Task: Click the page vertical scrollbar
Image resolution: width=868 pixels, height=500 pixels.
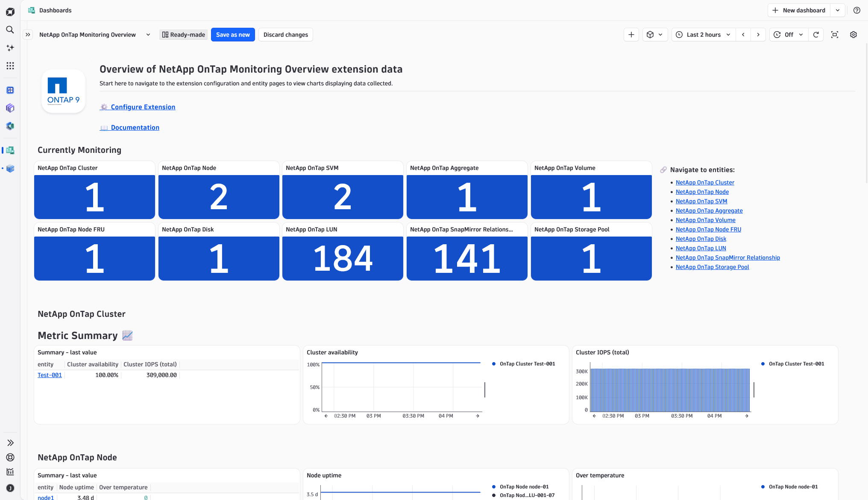Action: [x=866, y=113]
